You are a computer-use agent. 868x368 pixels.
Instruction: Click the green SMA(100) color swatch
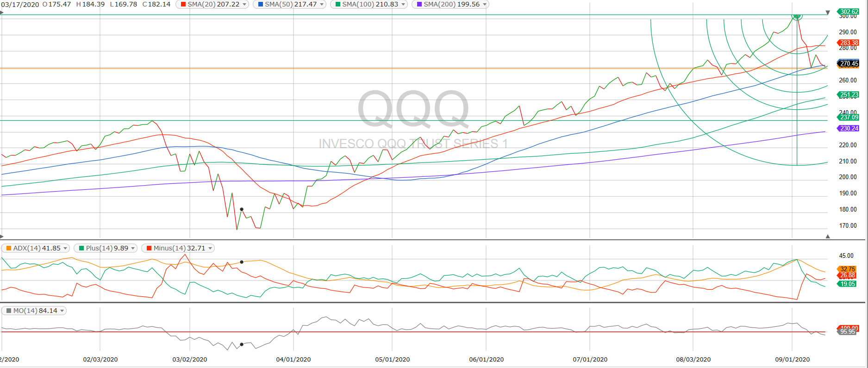click(x=338, y=4)
